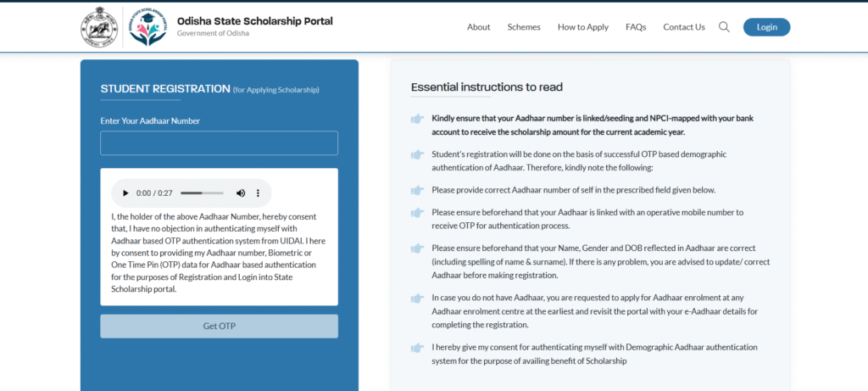868x391 pixels.
Task: Mute the consent audio player
Action: pos(241,193)
